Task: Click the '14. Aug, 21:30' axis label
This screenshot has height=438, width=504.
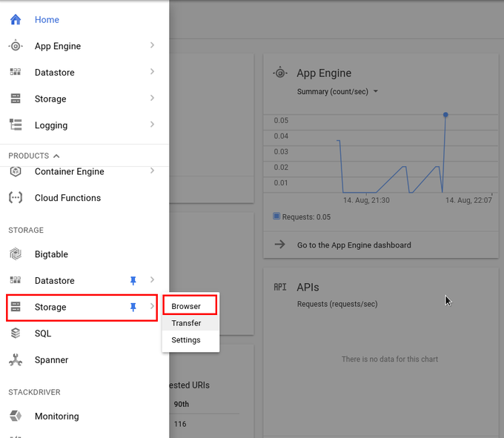Action: pos(366,201)
